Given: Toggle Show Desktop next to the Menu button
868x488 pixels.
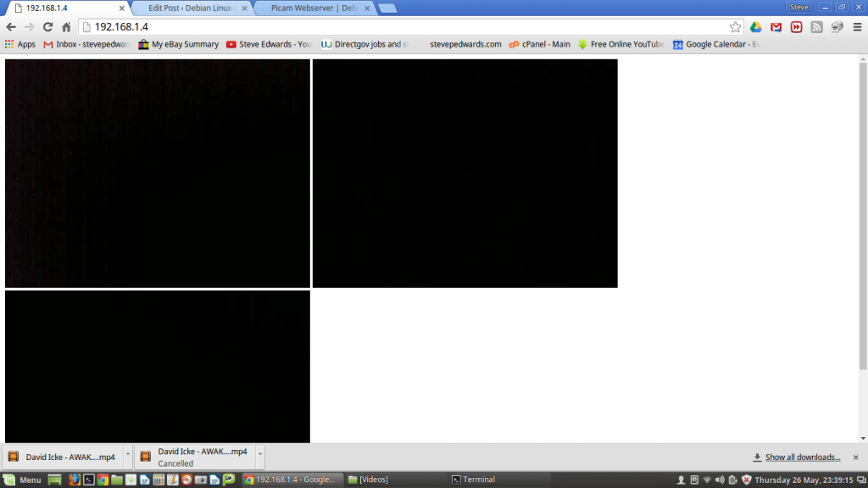Looking at the screenshot, I should [x=53, y=479].
